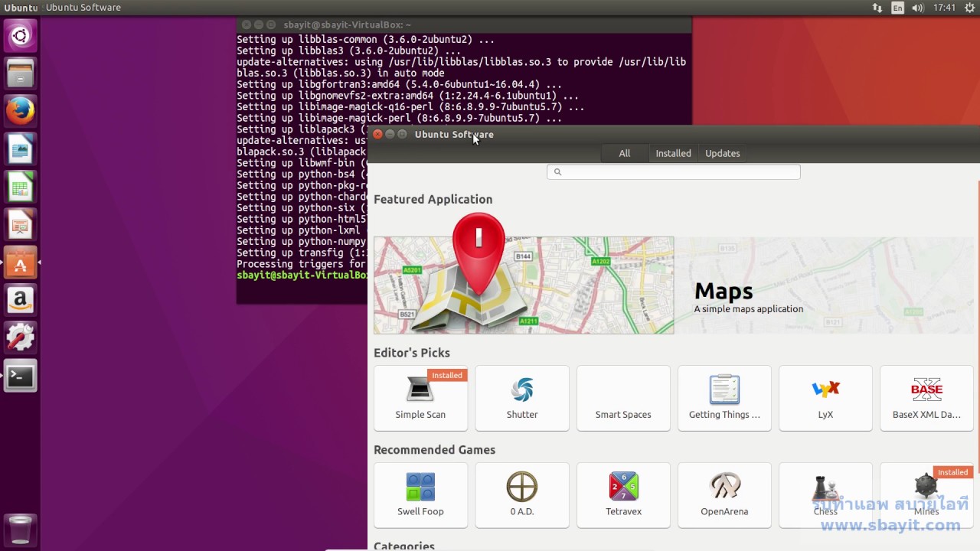Open the 0 A.D. game tile
The height and width of the screenshot is (551, 980).
(x=522, y=495)
